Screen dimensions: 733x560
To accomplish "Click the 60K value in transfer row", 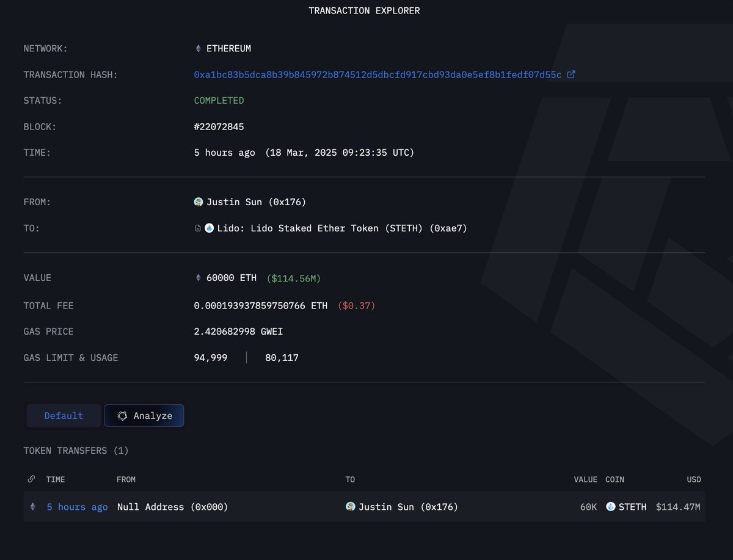I will (x=588, y=506).
